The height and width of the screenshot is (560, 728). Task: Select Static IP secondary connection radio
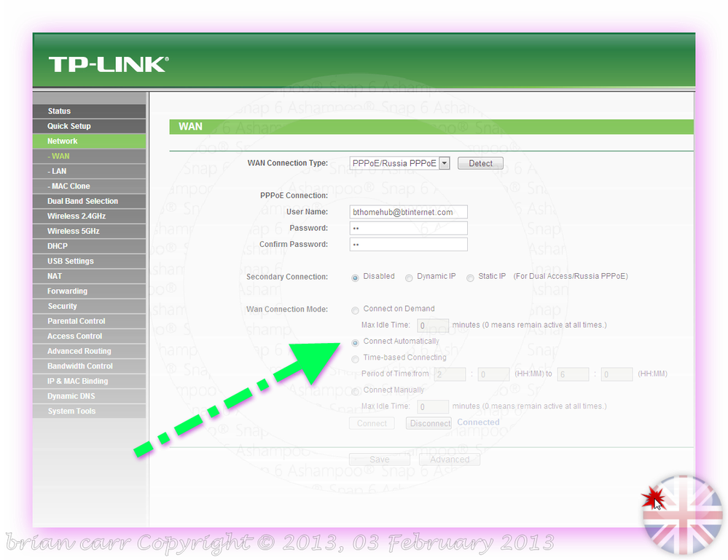[470, 278]
